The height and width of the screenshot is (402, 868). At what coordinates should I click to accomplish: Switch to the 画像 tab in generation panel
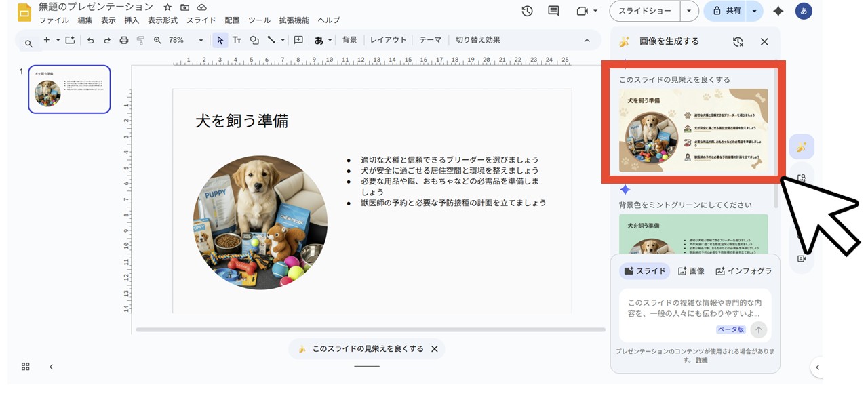tap(692, 270)
